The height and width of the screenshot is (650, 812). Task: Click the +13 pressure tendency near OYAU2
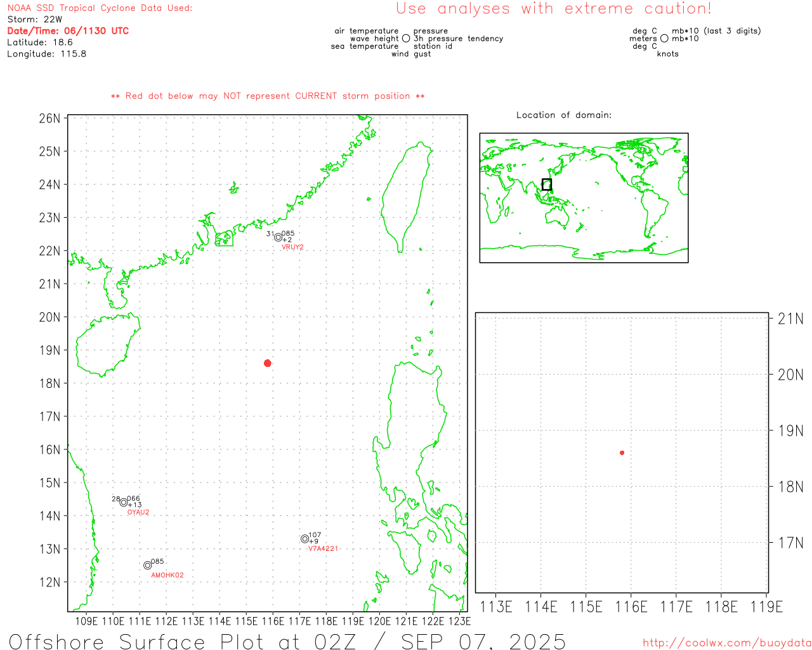coord(134,505)
